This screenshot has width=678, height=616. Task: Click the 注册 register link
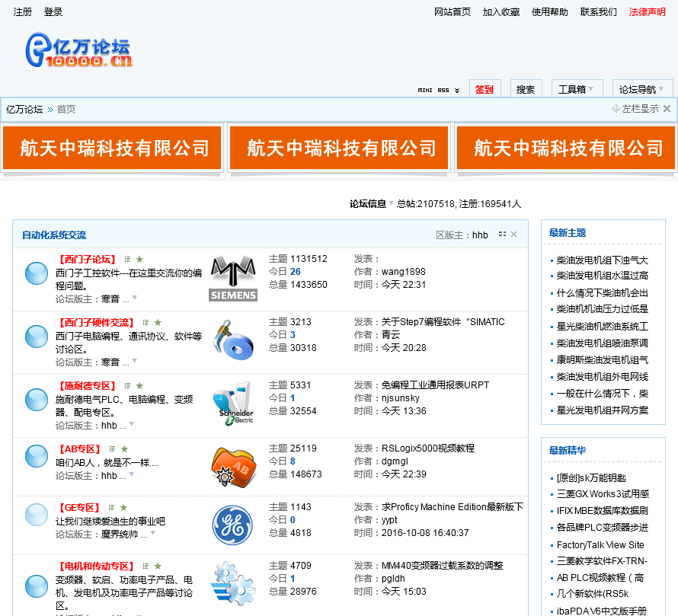[23, 12]
